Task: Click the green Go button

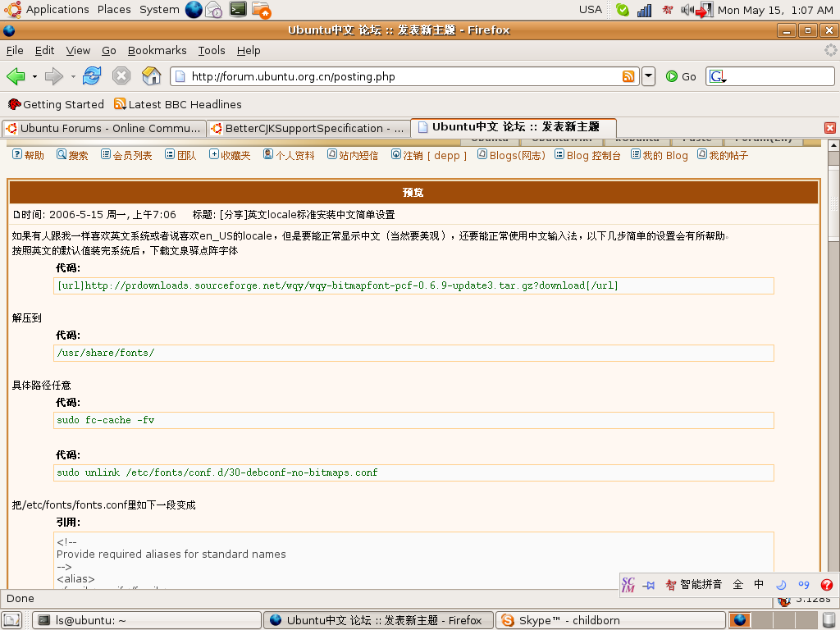Action: (x=681, y=76)
